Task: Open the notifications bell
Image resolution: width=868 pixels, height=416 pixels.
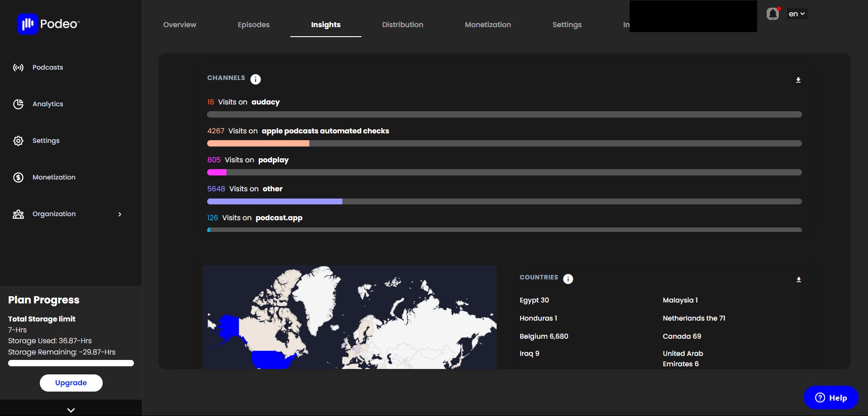Action: tap(773, 14)
